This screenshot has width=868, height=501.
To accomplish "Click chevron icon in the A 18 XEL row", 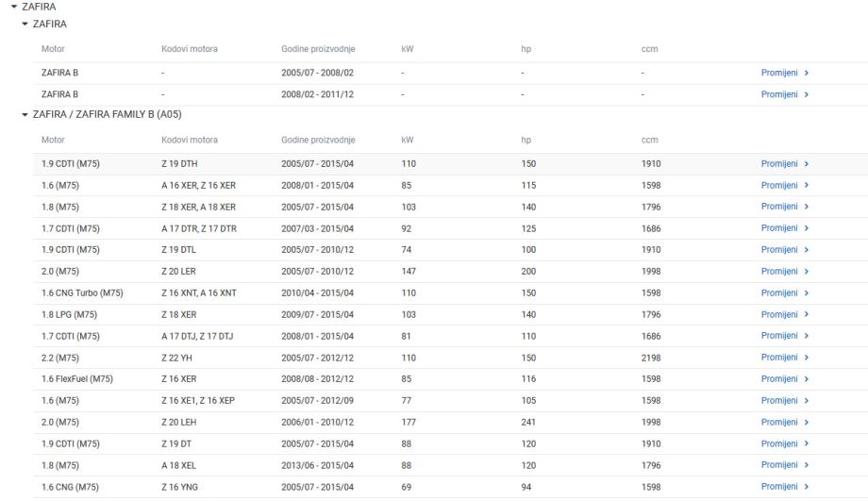I will (807, 465).
